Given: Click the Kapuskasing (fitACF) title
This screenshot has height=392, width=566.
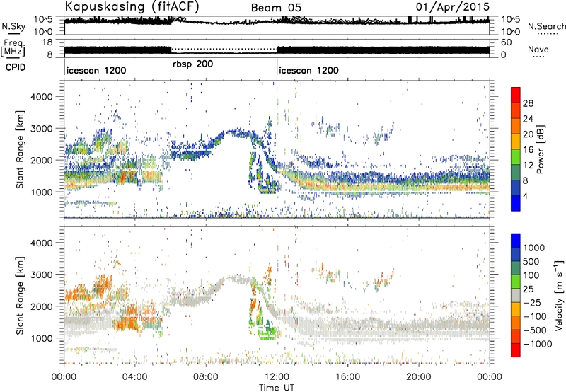Looking at the screenshot, I should 132,7.
